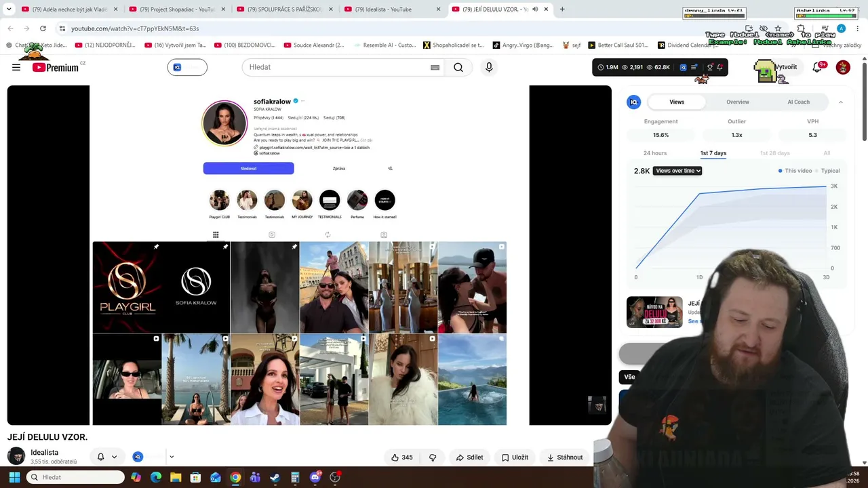
Task: Open Microsoft Teams from the taskbar
Action: [x=255, y=477]
